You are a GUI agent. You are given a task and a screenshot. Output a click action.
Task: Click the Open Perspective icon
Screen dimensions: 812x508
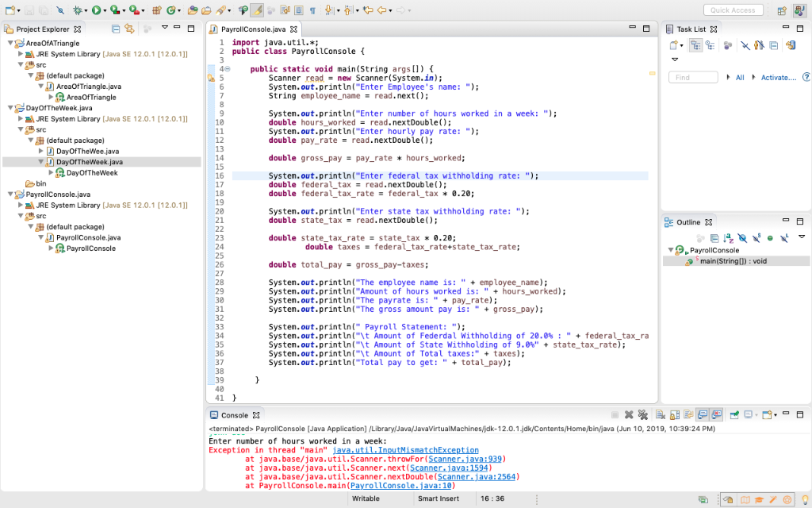[x=783, y=10]
